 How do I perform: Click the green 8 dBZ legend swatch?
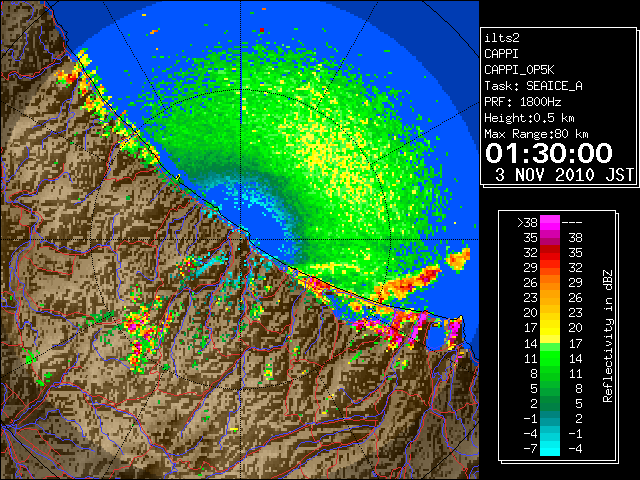550,373
